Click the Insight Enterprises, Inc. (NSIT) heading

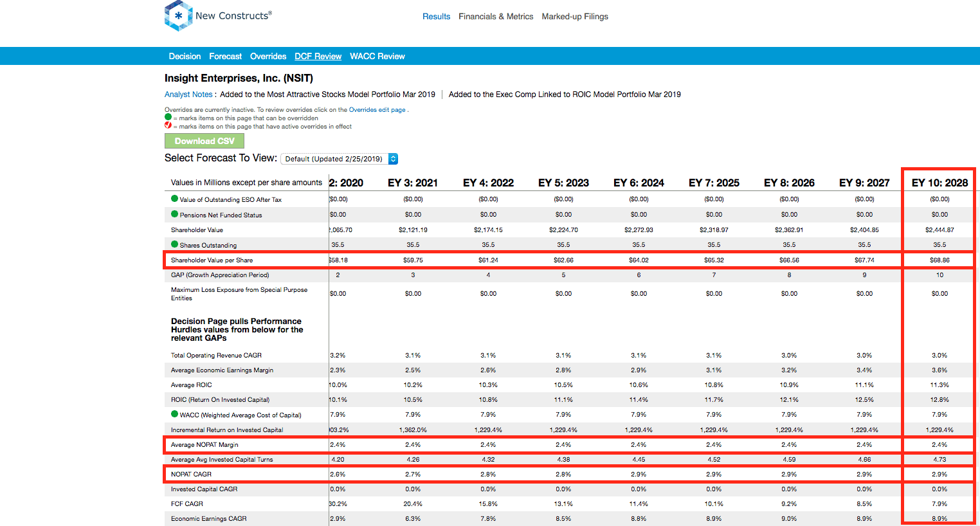pyautogui.click(x=239, y=78)
